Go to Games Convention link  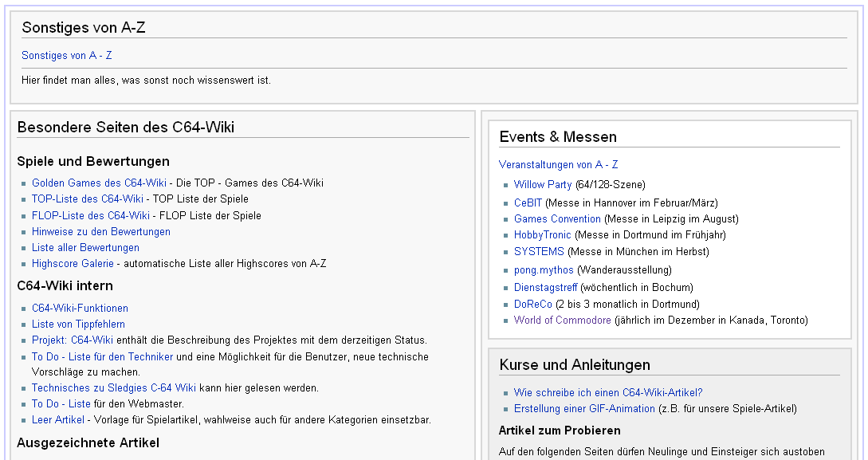pos(557,218)
